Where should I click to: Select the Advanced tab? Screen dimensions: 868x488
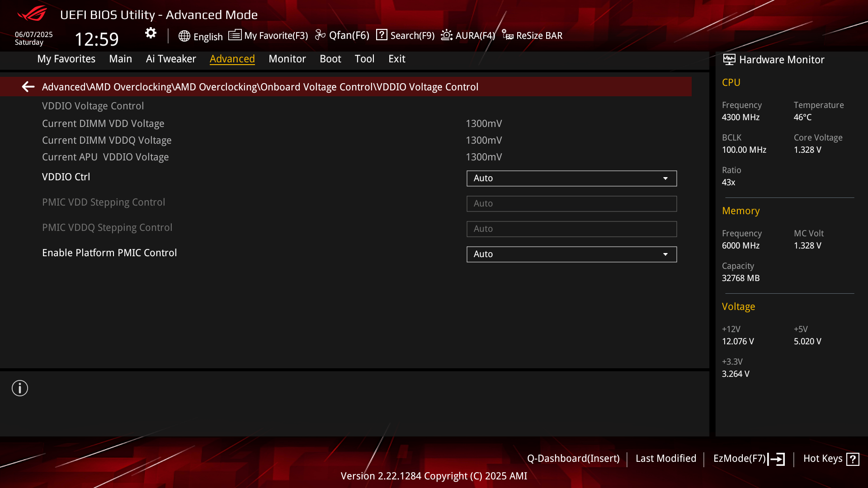tap(232, 59)
